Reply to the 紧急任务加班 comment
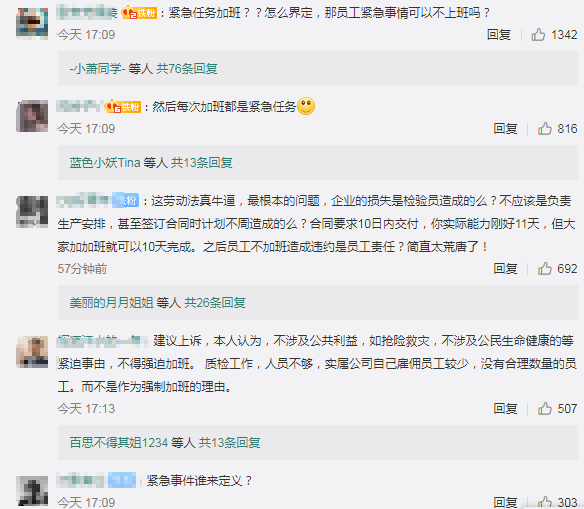 coord(499,35)
